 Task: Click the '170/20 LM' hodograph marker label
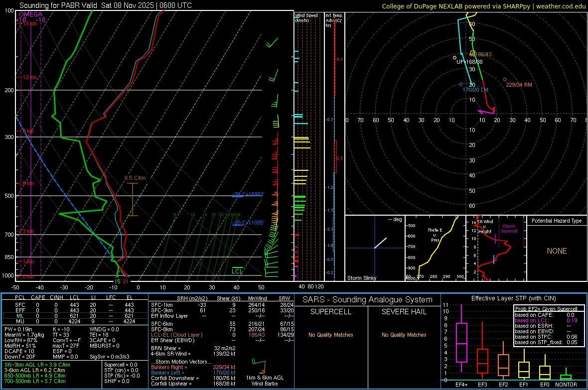[475, 90]
